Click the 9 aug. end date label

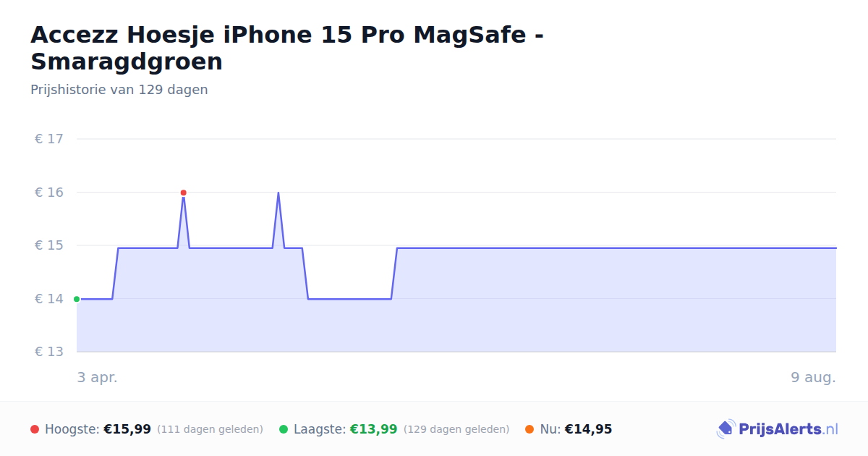tap(813, 377)
